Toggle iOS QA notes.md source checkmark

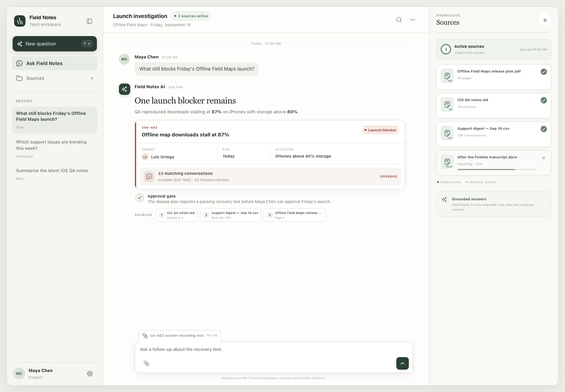click(x=544, y=100)
